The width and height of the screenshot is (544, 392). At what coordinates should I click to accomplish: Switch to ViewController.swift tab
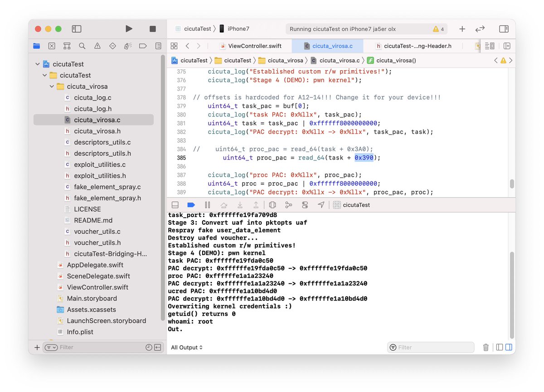(250, 46)
